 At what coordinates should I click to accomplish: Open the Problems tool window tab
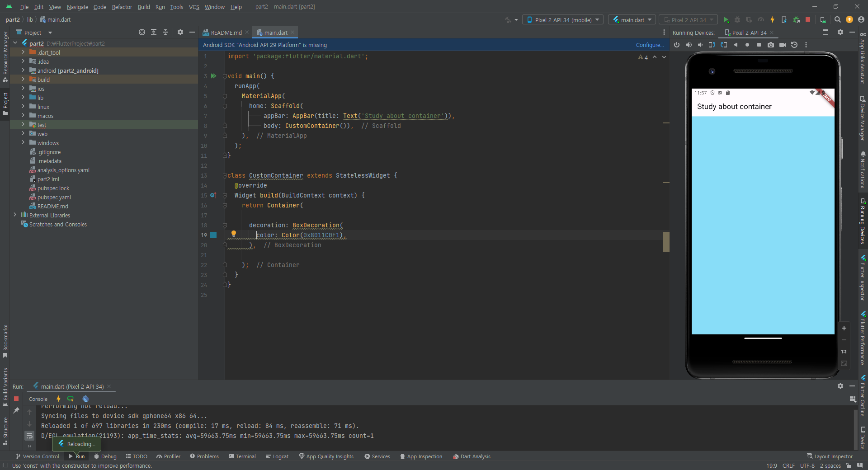tap(204, 456)
